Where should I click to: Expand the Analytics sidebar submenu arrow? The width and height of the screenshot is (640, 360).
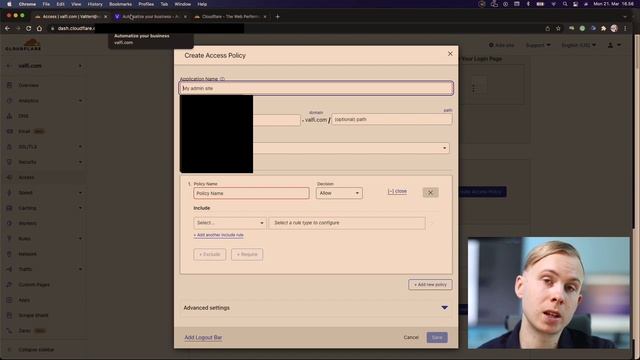pyautogui.click(x=80, y=100)
